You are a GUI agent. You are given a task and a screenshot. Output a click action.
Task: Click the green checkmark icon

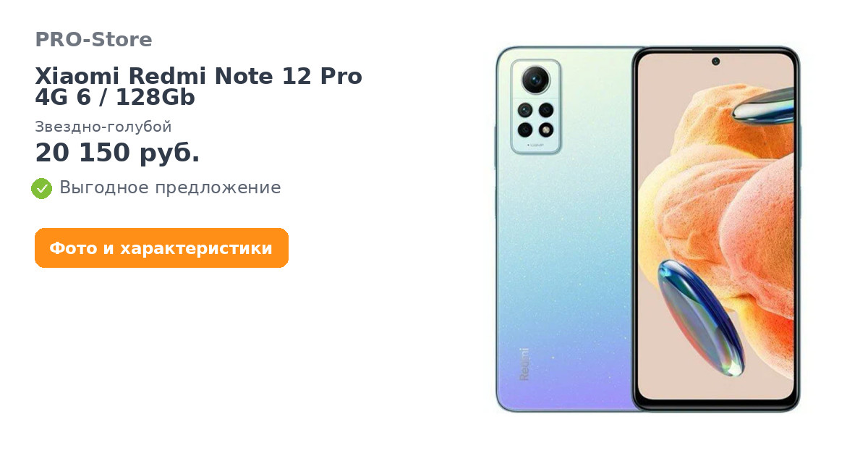point(42,188)
